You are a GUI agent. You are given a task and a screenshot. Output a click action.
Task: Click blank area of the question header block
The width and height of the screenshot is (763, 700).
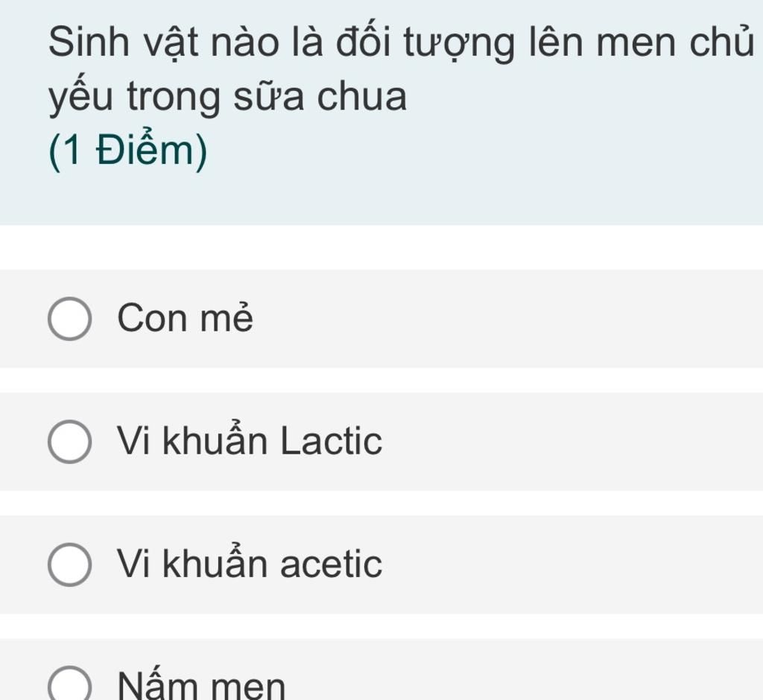tap(522, 164)
